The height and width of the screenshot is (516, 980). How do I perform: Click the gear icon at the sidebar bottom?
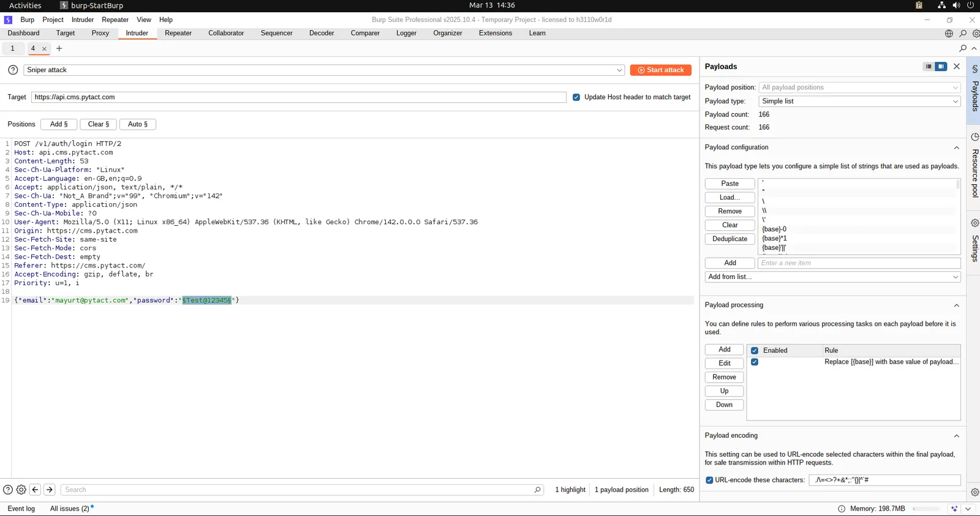tap(975, 492)
